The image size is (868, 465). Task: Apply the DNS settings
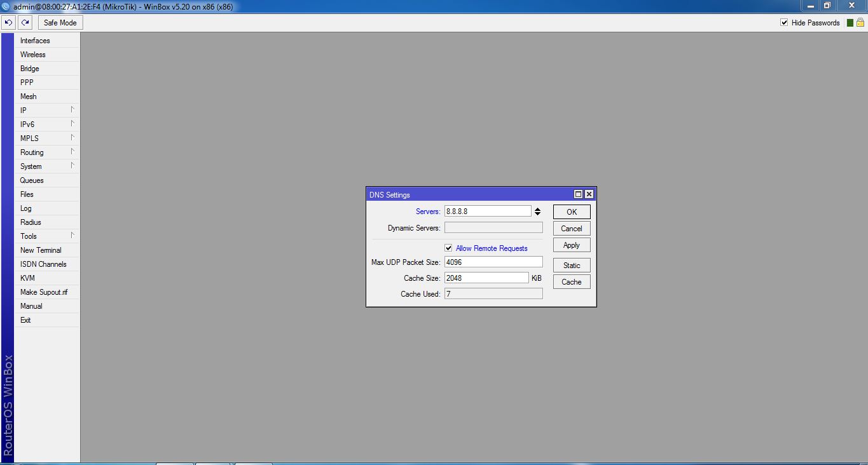pos(570,245)
